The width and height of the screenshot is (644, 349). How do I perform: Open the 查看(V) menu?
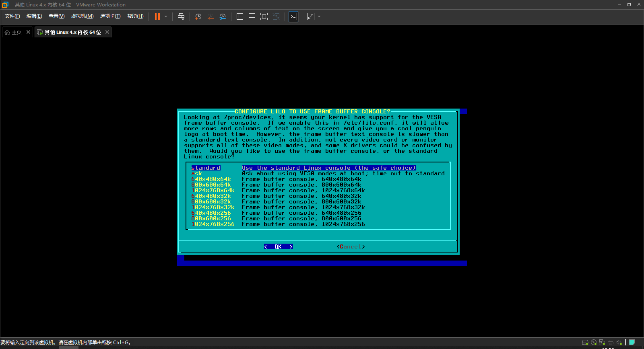pos(57,16)
